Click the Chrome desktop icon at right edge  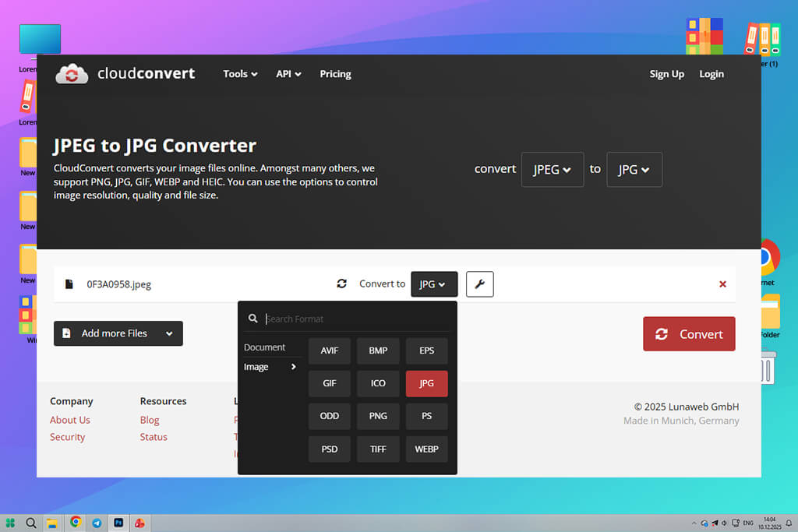click(x=771, y=257)
